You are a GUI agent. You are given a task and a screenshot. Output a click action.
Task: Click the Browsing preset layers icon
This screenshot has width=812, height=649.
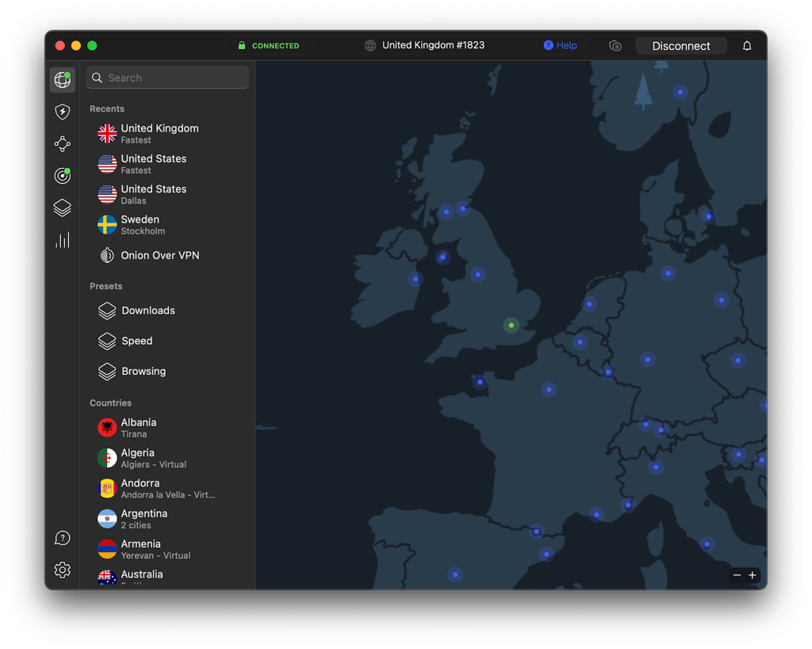pos(107,372)
